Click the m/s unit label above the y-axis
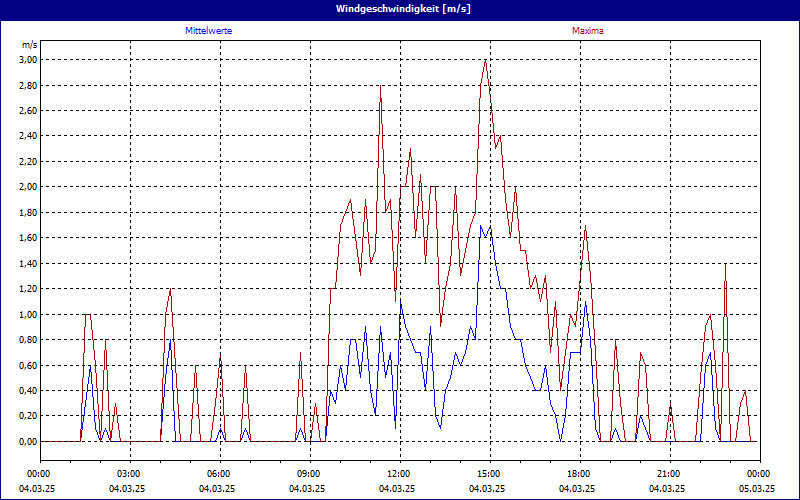Screen dimensions: 800x500 pos(29,45)
